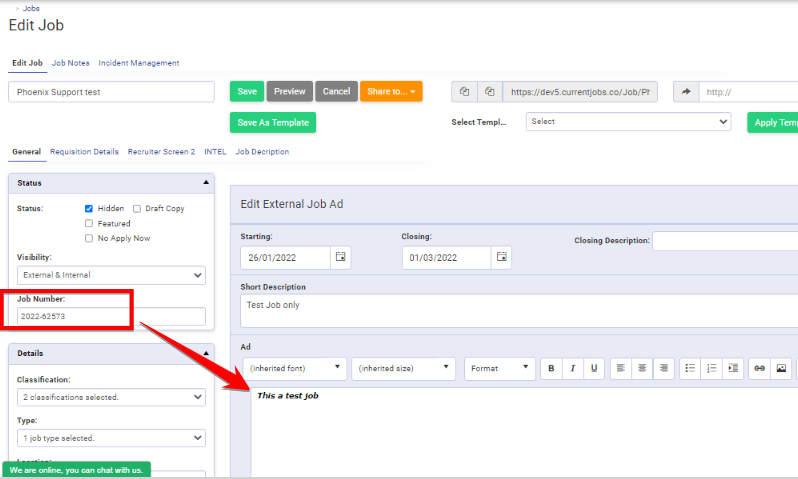Click the job URL field
Image resolution: width=798 pixels, height=479 pixels.
pyautogui.click(x=580, y=92)
